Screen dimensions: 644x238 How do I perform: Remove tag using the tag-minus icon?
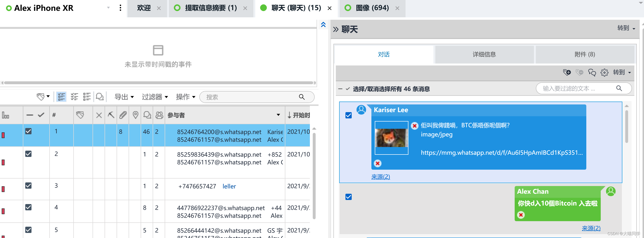579,72
